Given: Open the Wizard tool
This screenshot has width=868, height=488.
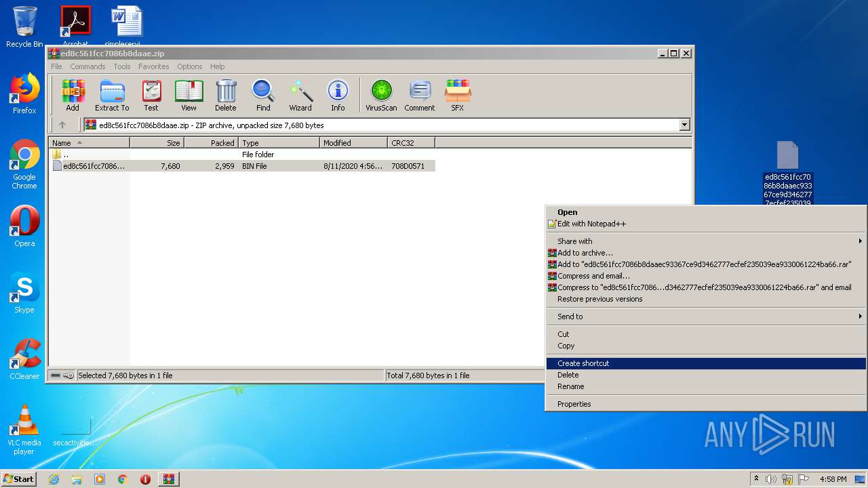Looking at the screenshot, I should [300, 95].
